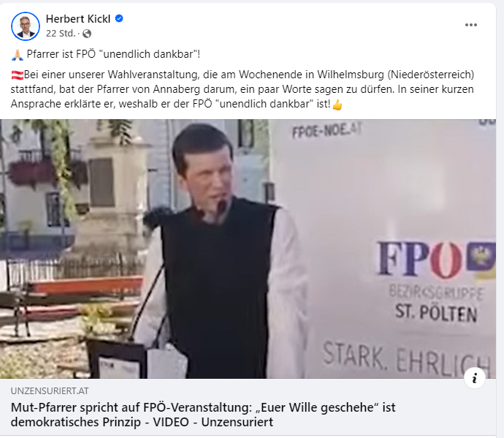Image resolution: width=504 pixels, height=438 pixels.
Task: Open the "Mut-Pfarrer spricht auf FPÖ-Veranstaltung" headline
Action: tap(203, 415)
